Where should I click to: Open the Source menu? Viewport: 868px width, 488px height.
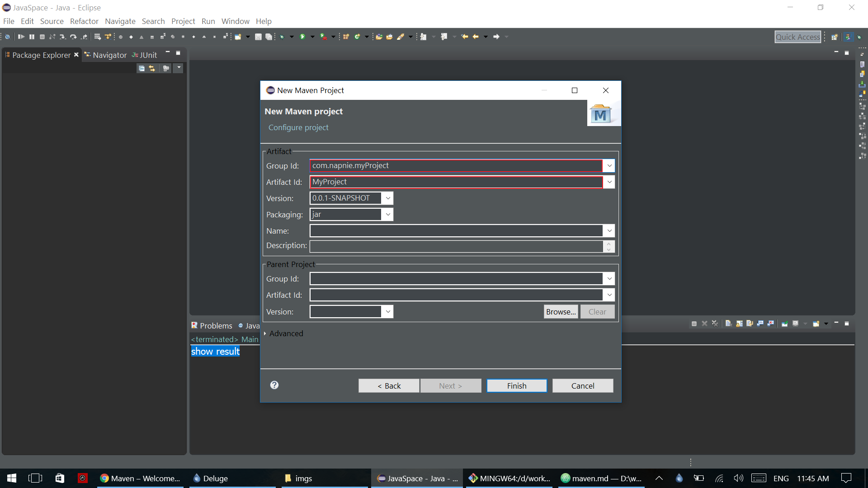52,21
